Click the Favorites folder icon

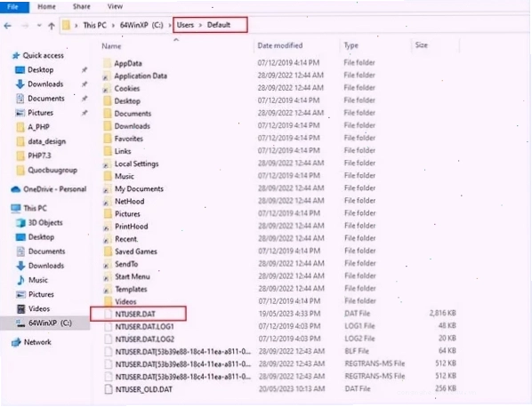coord(108,139)
